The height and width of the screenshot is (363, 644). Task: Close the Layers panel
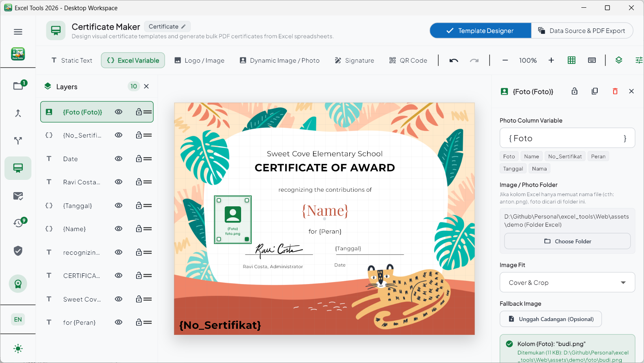146,86
